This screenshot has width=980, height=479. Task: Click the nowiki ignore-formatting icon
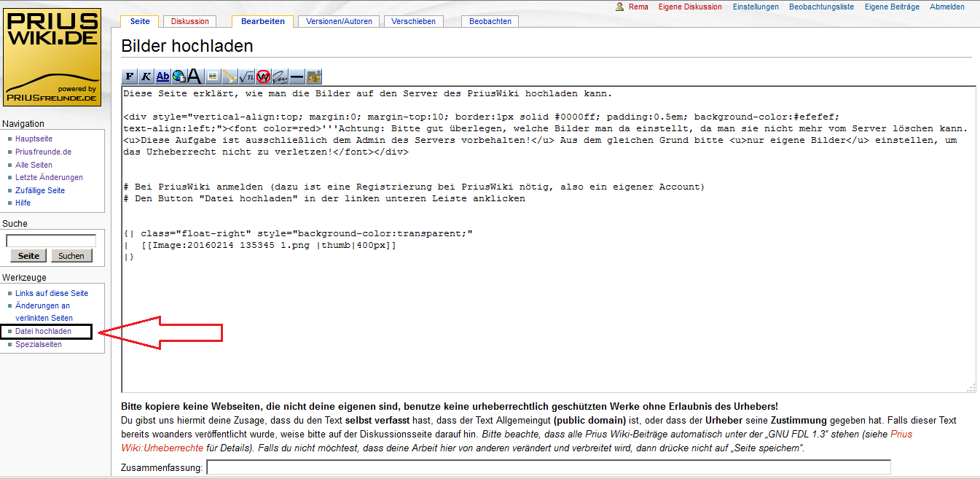coord(263,76)
